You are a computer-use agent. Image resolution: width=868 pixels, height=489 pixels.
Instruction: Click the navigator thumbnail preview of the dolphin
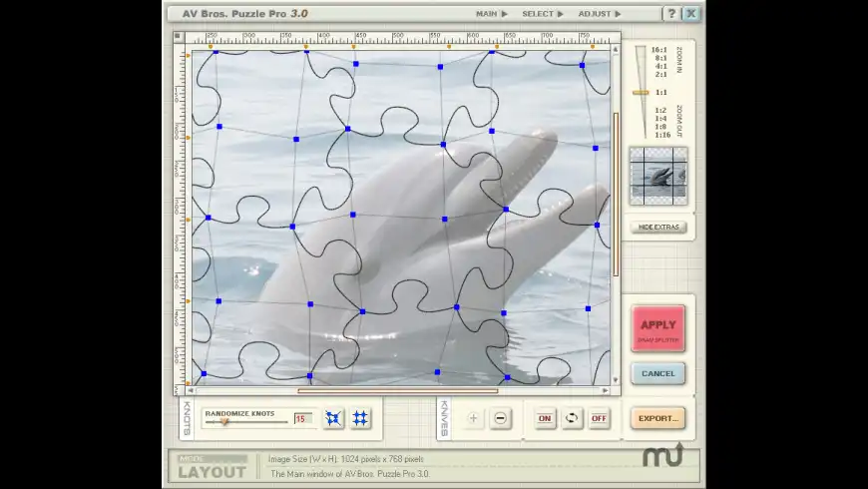658,176
